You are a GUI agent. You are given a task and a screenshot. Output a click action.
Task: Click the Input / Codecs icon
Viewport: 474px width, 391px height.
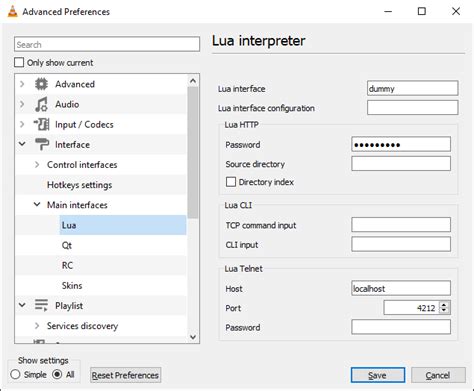[x=41, y=124]
